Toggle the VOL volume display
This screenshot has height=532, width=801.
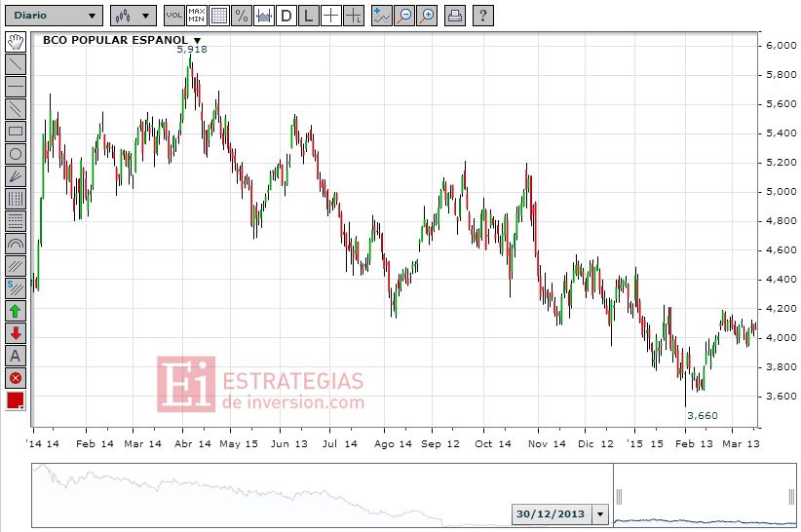[x=174, y=16]
